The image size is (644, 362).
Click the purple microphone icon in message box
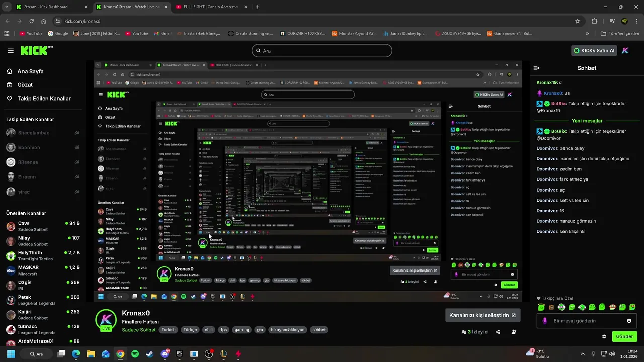(544, 321)
